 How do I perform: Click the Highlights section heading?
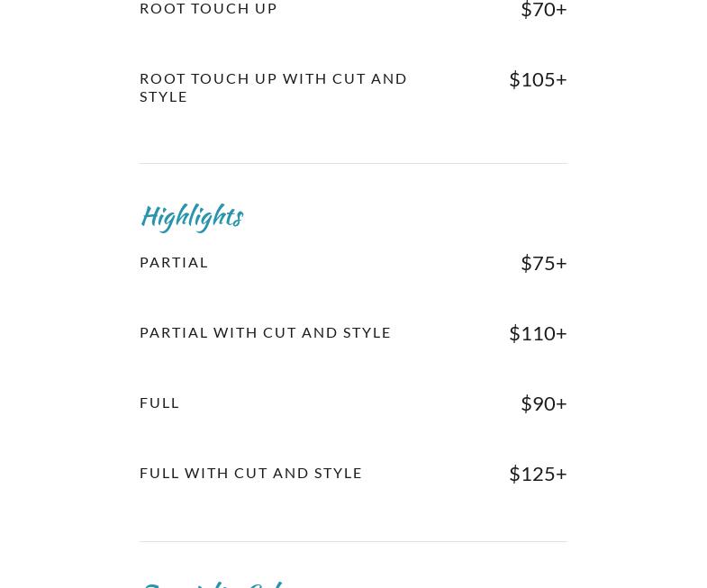point(192,216)
